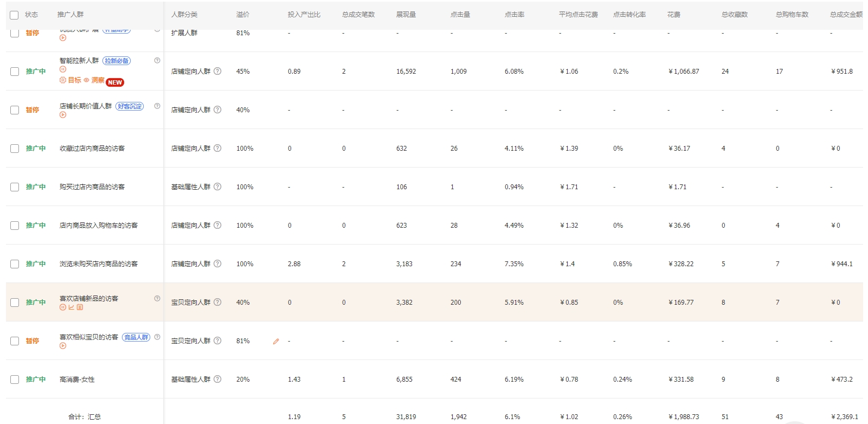Screen dimensions: 868x424
Task: Open report icon beside 喜欢店铺新品的访客 chart icon
Action: 80,307
